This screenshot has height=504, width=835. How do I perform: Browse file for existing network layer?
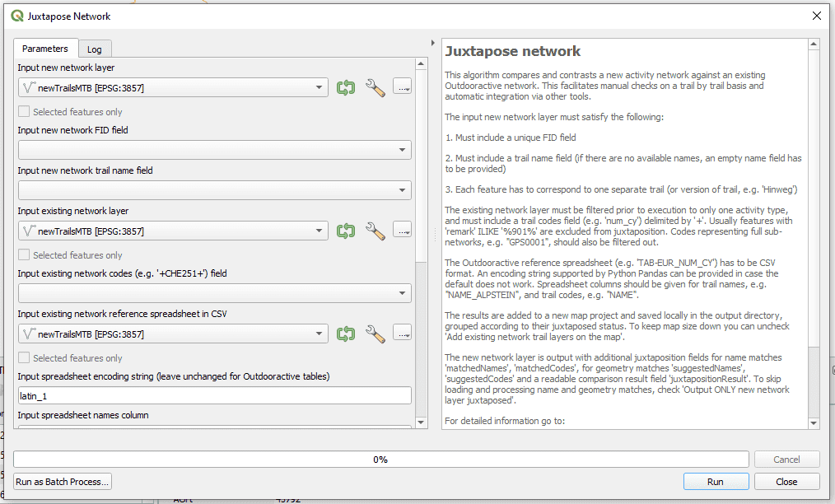pos(402,230)
